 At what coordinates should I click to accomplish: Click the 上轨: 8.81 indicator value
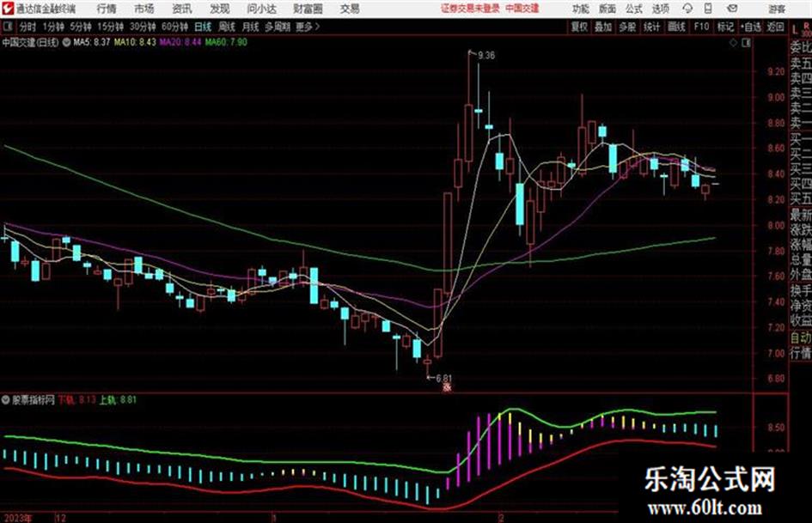[118, 399]
